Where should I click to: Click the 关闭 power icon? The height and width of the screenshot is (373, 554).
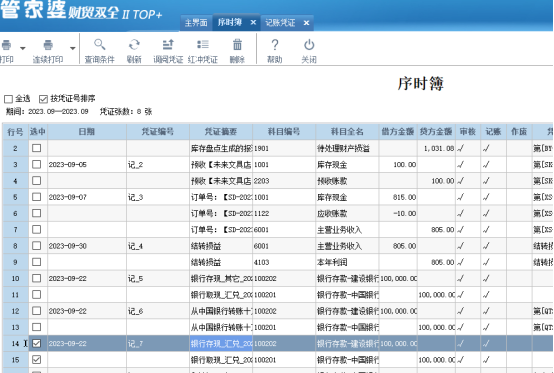309,45
